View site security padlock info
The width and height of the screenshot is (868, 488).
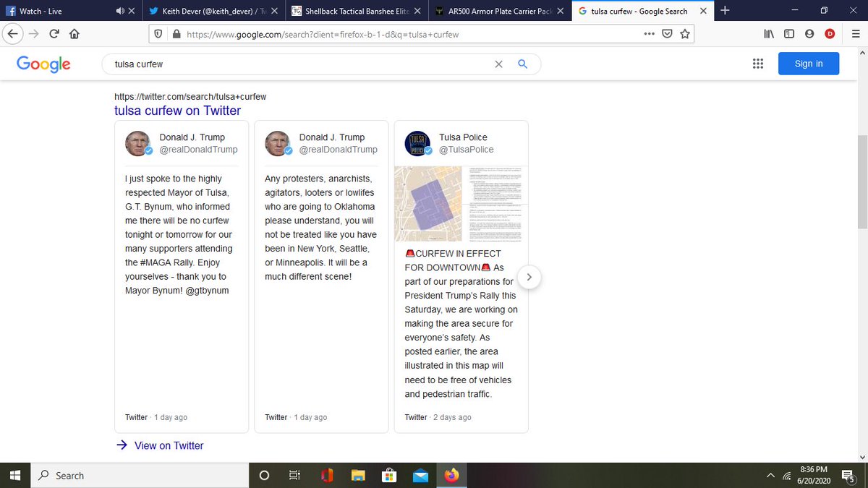(x=176, y=34)
